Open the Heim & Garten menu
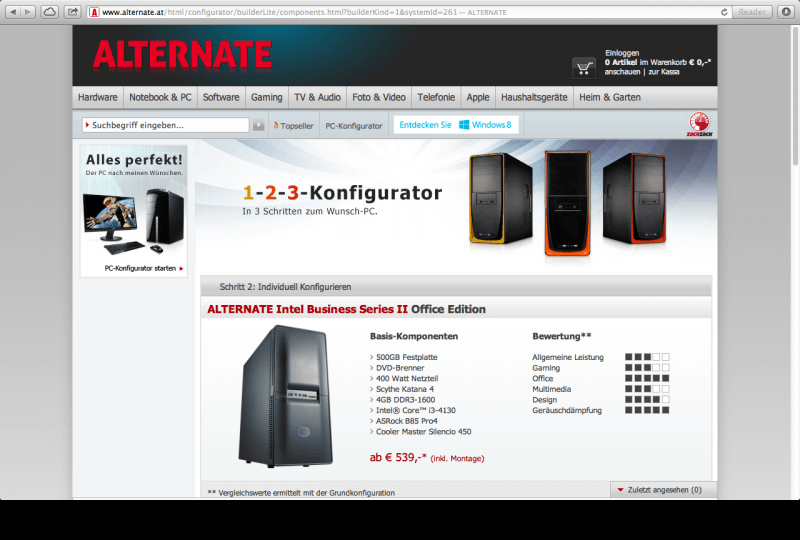Image resolution: width=800 pixels, height=540 pixels. [x=610, y=97]
